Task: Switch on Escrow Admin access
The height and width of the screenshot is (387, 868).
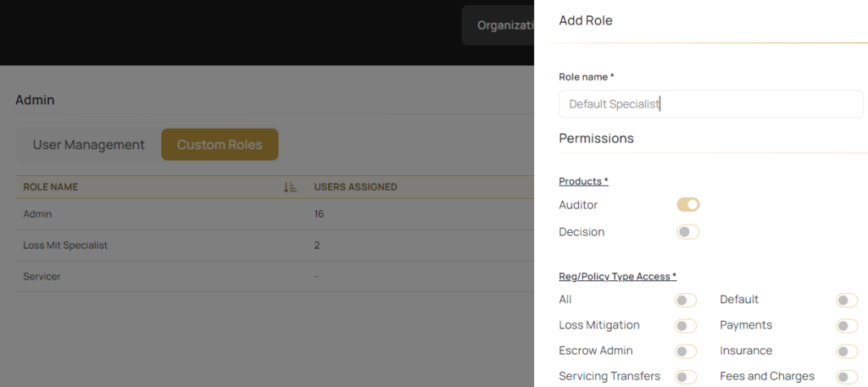Action: click(x=686, y=351)
